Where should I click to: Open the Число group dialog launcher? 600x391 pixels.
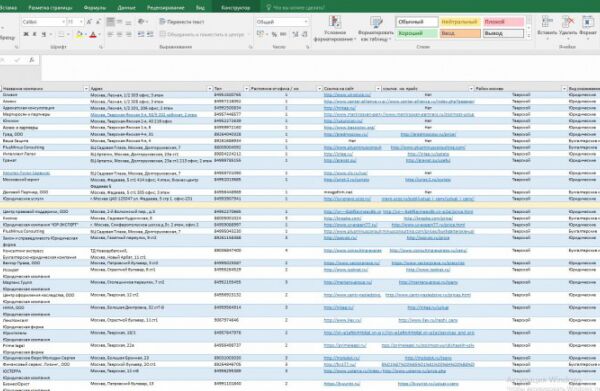click(308, 47)
